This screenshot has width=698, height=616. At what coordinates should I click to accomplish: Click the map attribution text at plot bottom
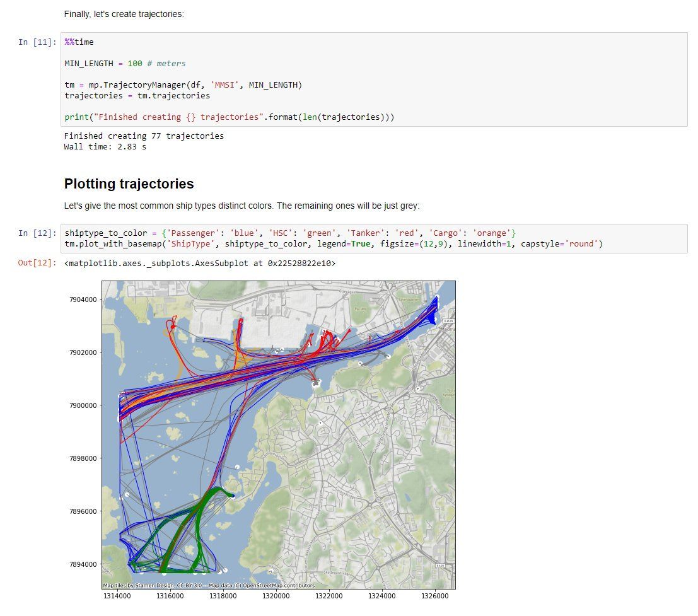pos(209,586)
